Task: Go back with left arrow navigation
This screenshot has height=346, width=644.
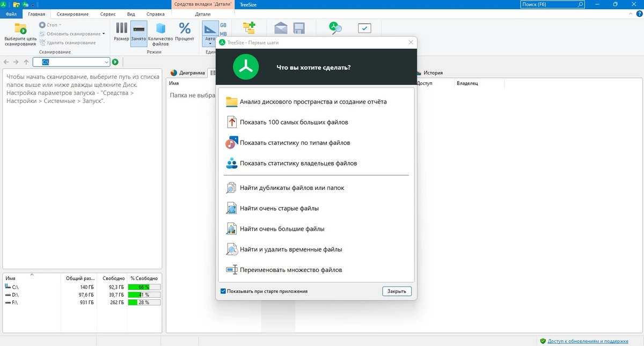Action: pyautogui.click(x=6, y=62)
